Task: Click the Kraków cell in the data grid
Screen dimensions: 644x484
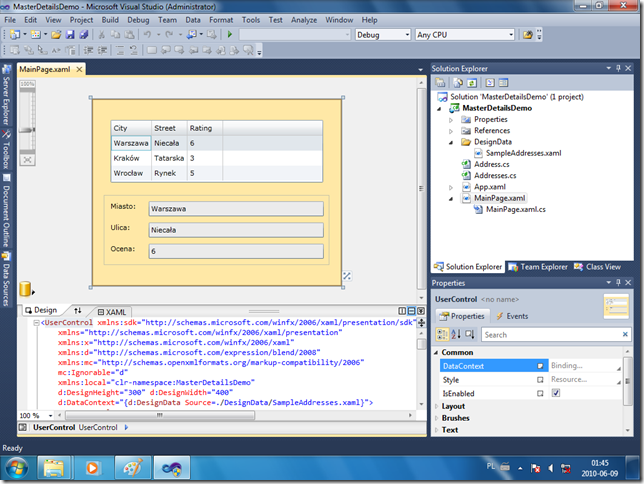Action: coord(131,158)
